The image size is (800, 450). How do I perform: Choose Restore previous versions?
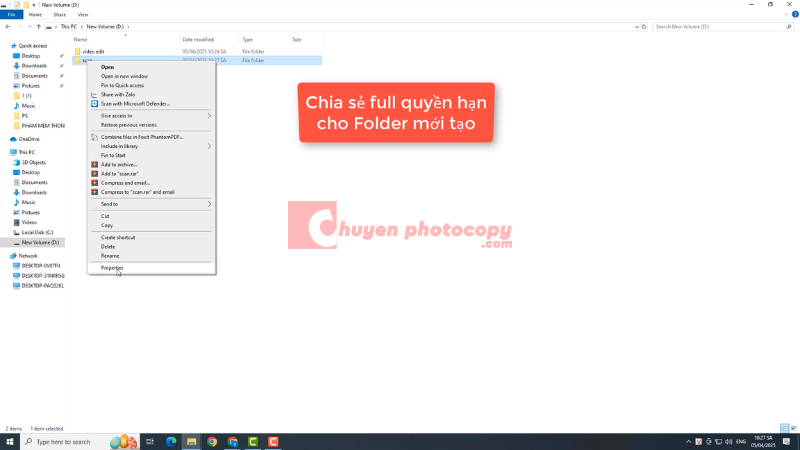pos(151,125)
